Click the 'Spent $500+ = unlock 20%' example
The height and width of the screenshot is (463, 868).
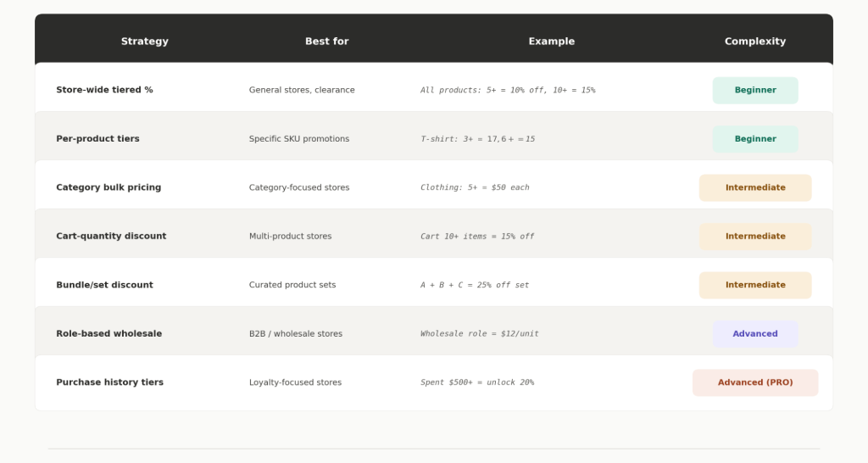(476, 382)
